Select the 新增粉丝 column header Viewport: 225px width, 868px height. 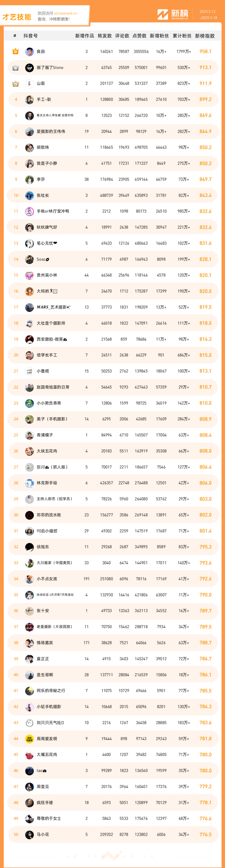coord(159,36)
